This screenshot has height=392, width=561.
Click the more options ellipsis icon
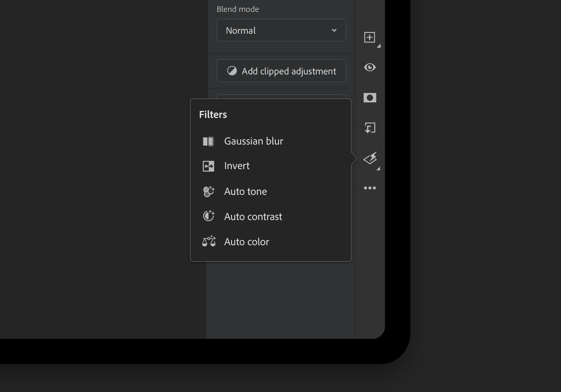[370, 188]
